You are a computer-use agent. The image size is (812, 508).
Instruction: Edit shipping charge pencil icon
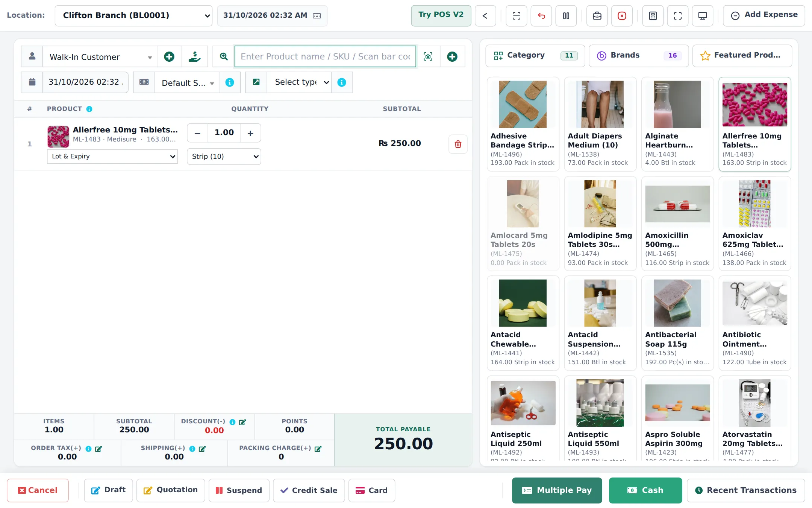coord(202,449)
